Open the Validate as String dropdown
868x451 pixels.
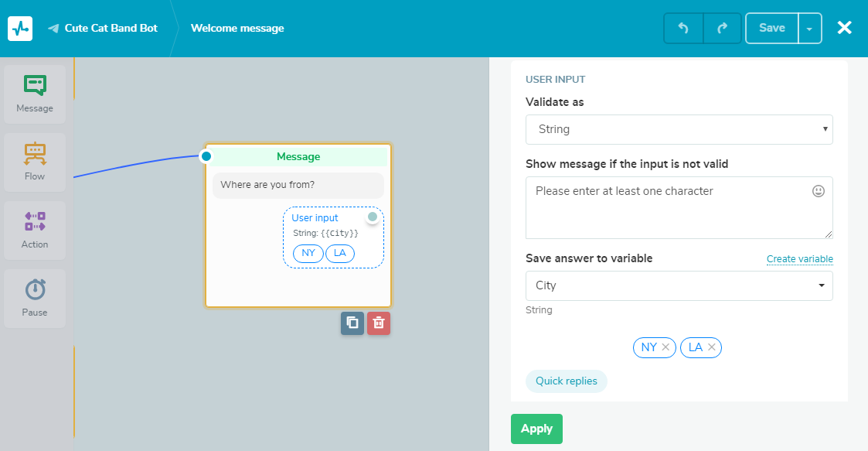tap(679, 129)
